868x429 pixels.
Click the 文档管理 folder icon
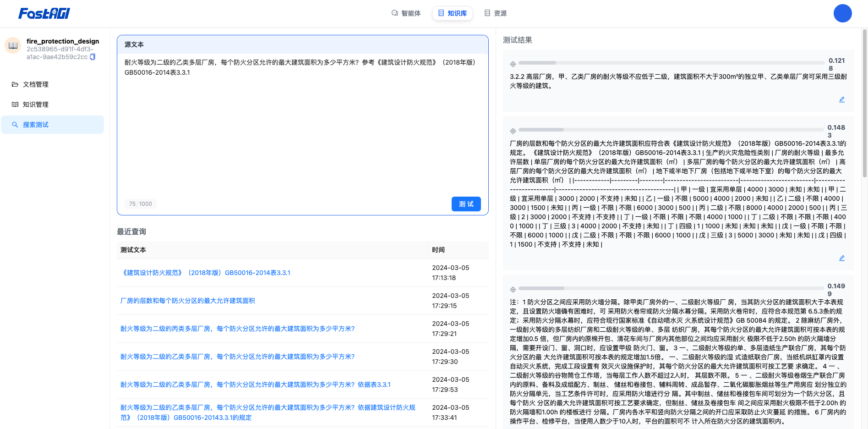pyautogui.click(x=15, y=84)
